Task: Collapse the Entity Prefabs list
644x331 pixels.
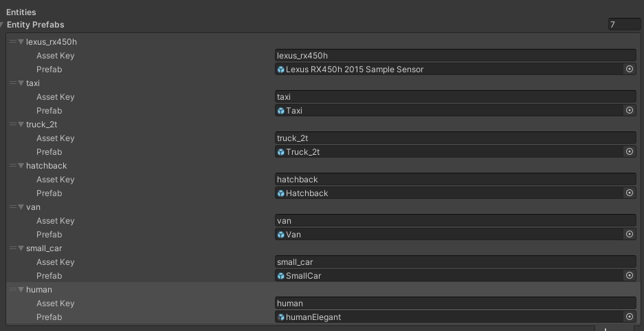Action: coord(3,25)
